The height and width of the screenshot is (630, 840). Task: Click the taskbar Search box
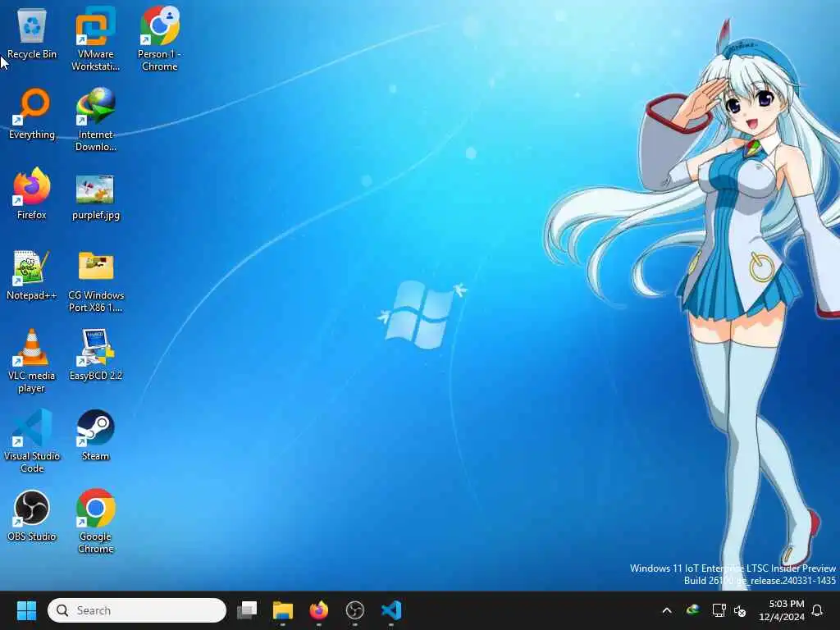click(137, 610)
